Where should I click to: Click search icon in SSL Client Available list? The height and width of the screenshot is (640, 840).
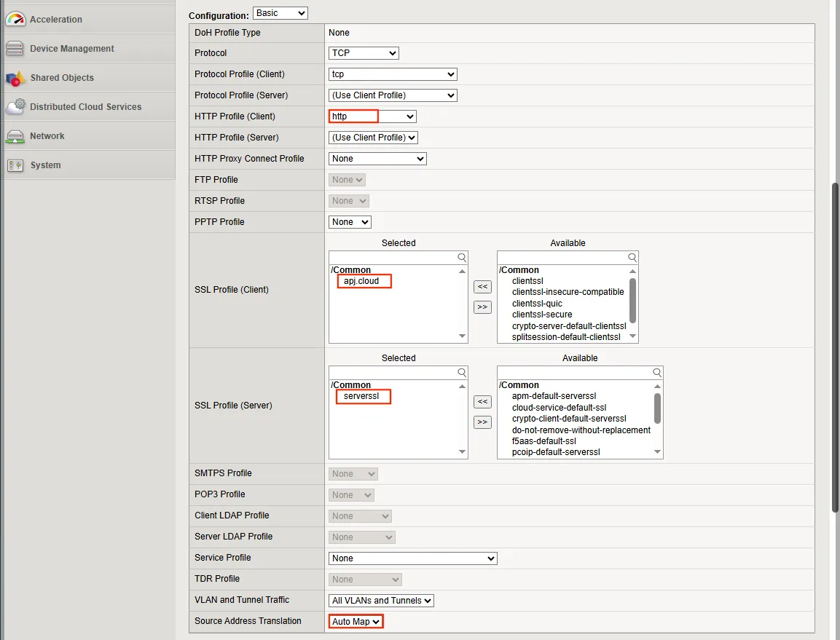632,258
